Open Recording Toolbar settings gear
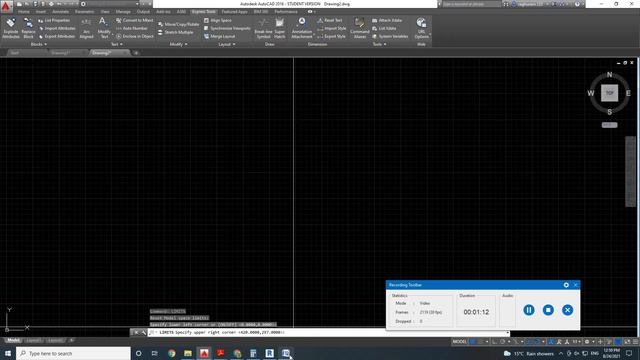 coord(566,285)
